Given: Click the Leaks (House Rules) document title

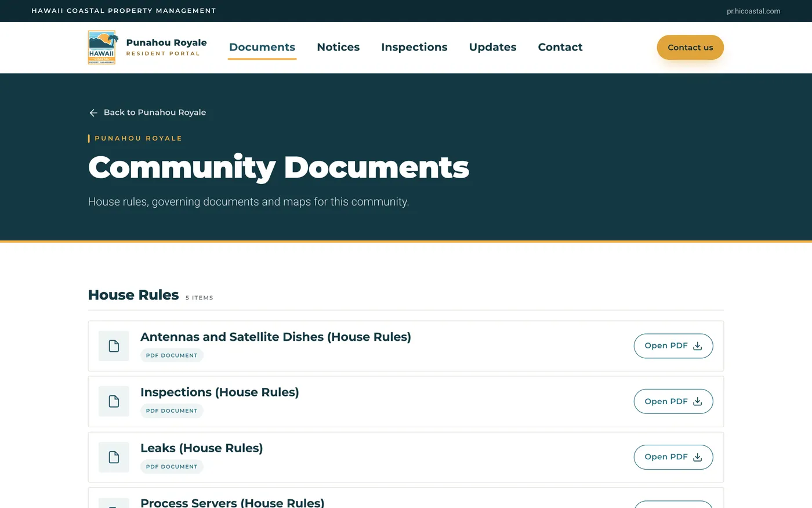Looking at the screenshot, I should (202, 448).
